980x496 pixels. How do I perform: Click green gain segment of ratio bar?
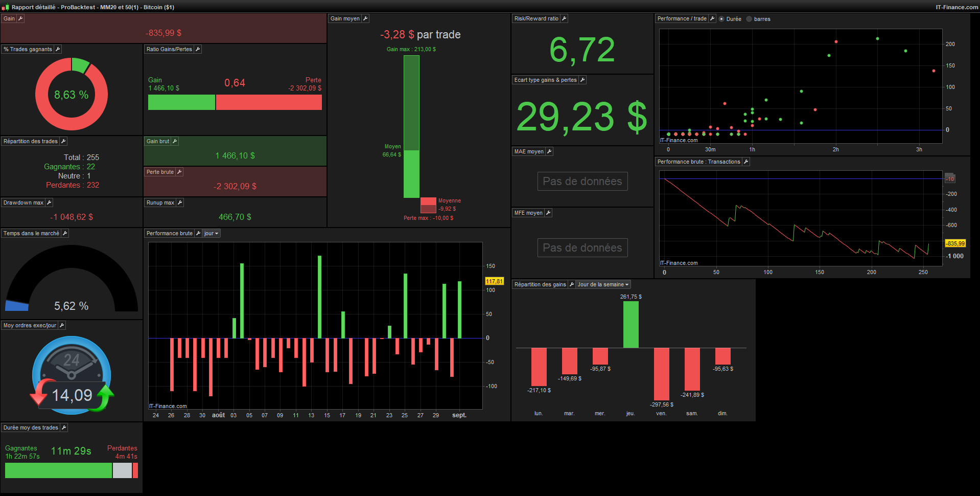click(181, 102)
